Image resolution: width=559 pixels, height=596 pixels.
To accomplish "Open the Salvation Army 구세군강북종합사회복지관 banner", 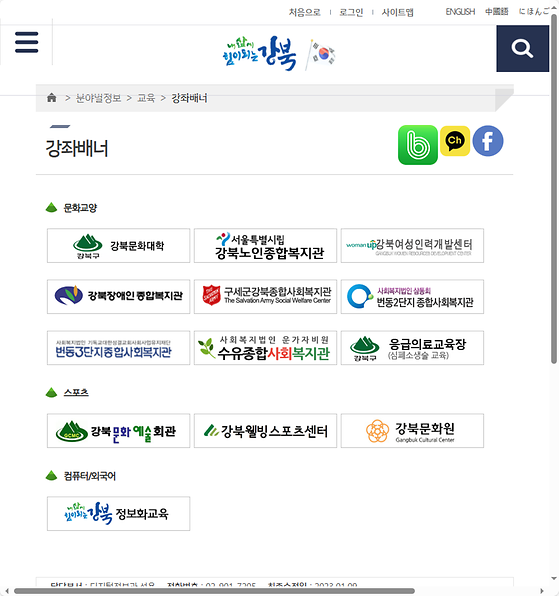I will [x=265, y=296].
